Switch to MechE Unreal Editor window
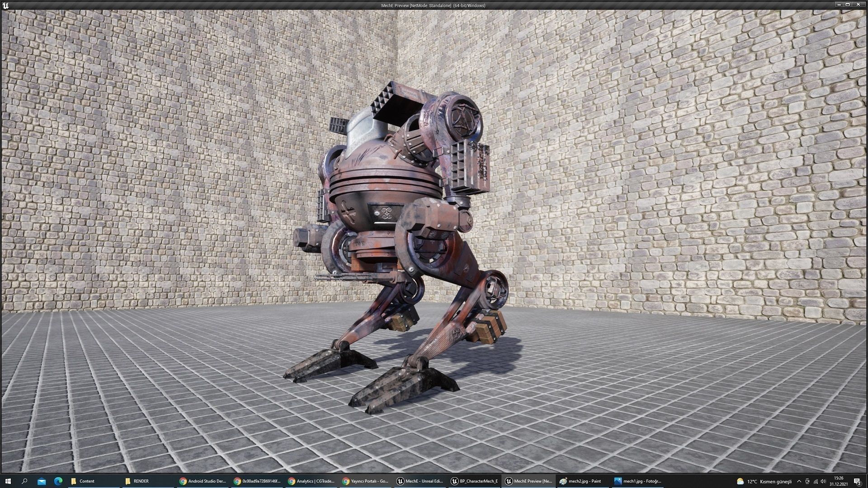The image size is (868, 488). (x=420, y=481)
